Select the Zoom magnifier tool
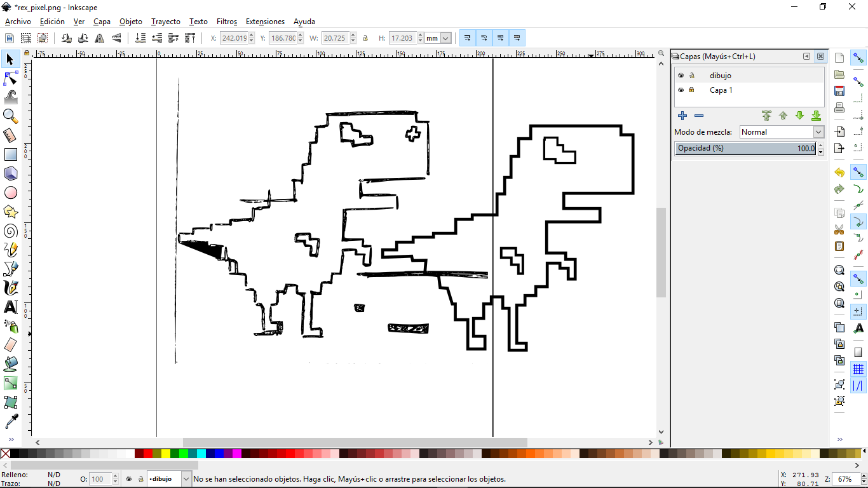 point(11,116)
